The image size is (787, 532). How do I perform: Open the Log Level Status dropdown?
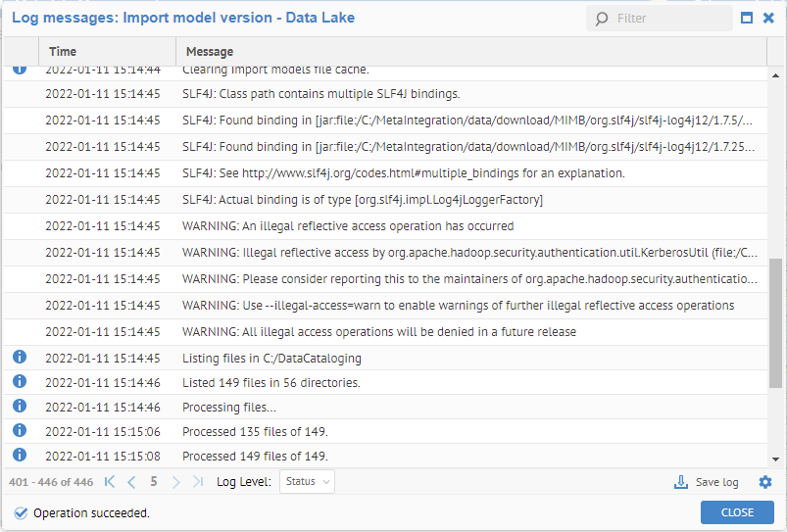click(307, 481)
